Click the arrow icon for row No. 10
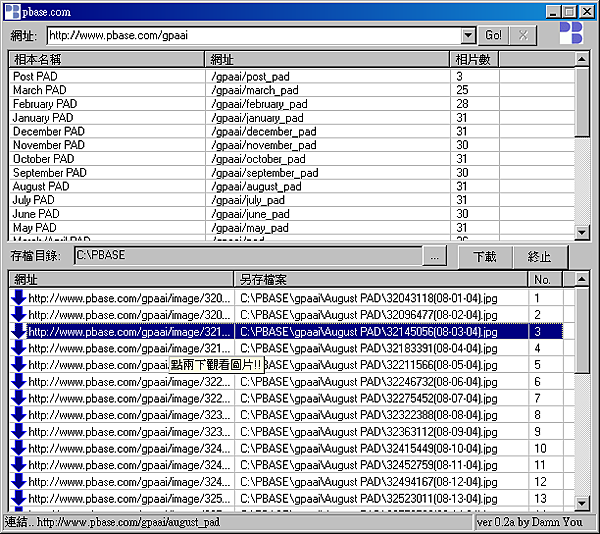The height and width of the screenshot is (534, 600). pos(18,448)
